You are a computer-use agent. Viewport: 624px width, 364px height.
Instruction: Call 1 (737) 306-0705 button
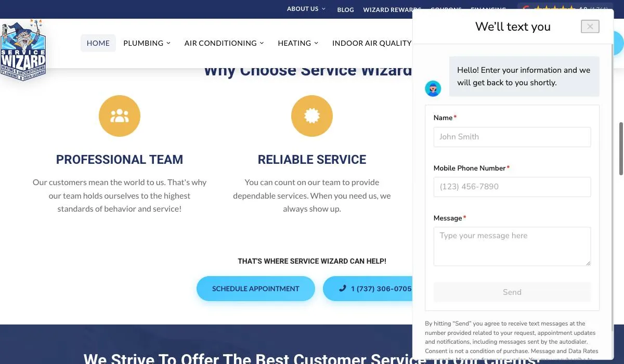pyautogui.click(x=368, y=289)
